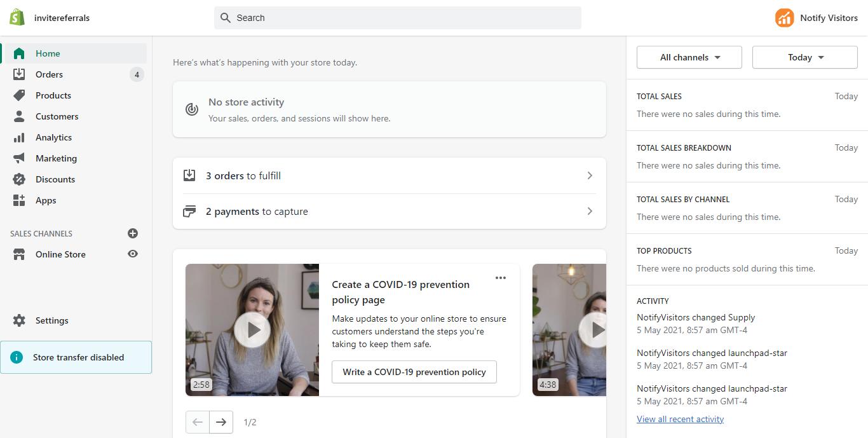
Task: Open the Today date range dropdown
Action: [x=805, y=57]
